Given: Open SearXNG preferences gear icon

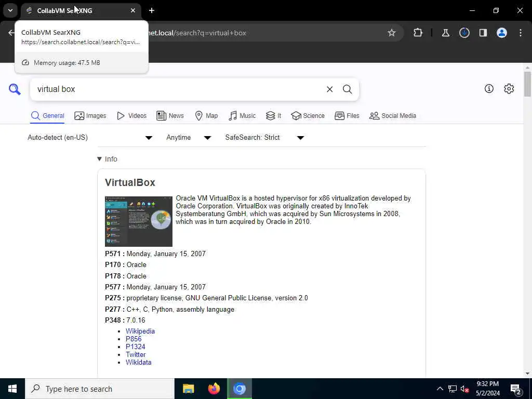Looking at the screenshot, I should [509, 88].
